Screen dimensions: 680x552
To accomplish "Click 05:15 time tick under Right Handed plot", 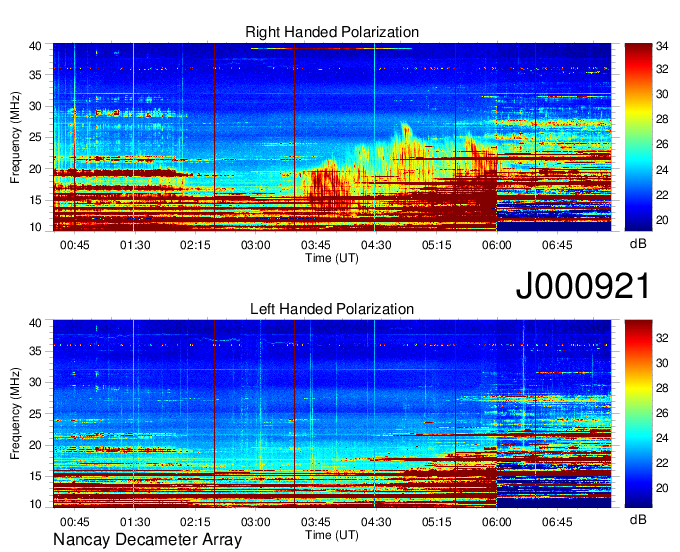I will 437,245.
